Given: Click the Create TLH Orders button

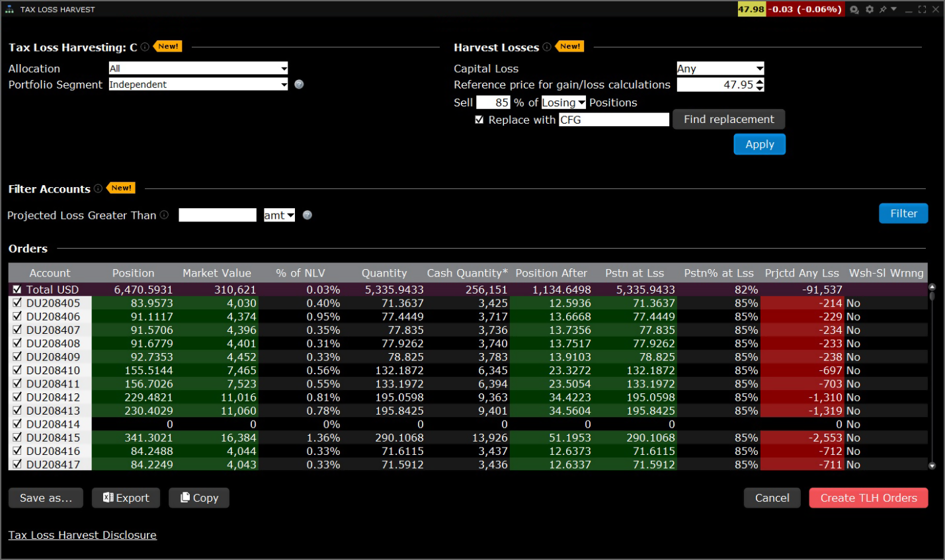Looking at the screenshot, I should [868, 498].
